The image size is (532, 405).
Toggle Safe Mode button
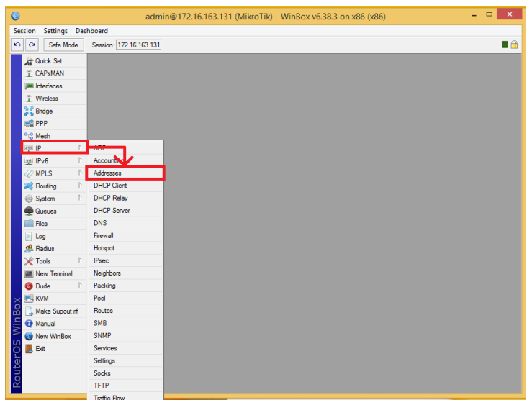click(63, 45)
